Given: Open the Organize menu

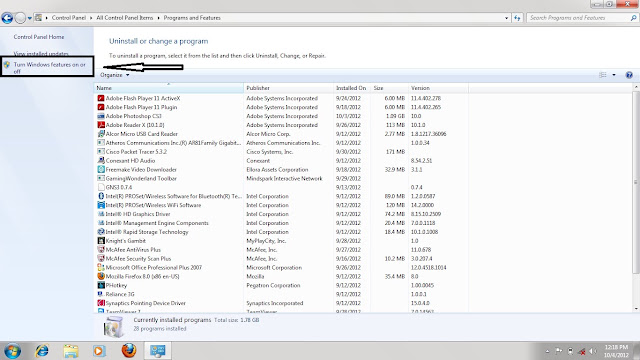Looking at the screenshot, I should click(115, 75).
